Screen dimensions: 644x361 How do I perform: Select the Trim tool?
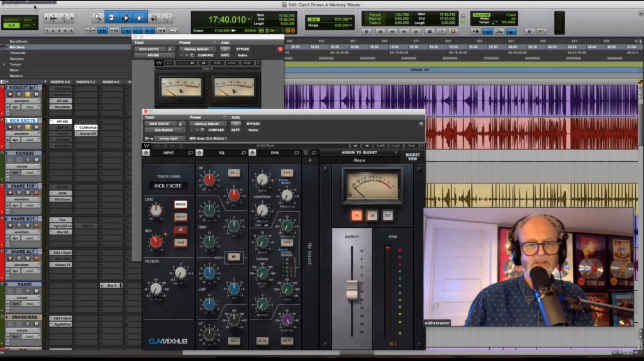click(x=112, y=18)
